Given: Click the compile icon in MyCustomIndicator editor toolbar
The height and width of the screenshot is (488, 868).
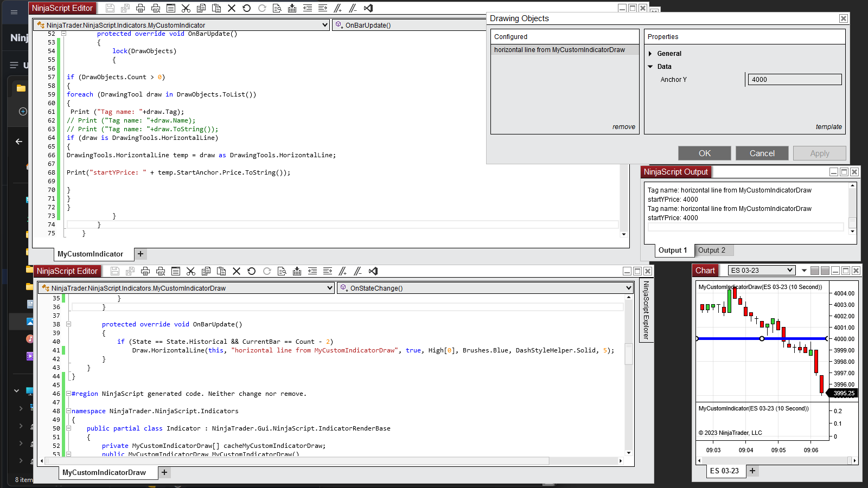Looking at the screenshot, I should (x=292, y=8).
